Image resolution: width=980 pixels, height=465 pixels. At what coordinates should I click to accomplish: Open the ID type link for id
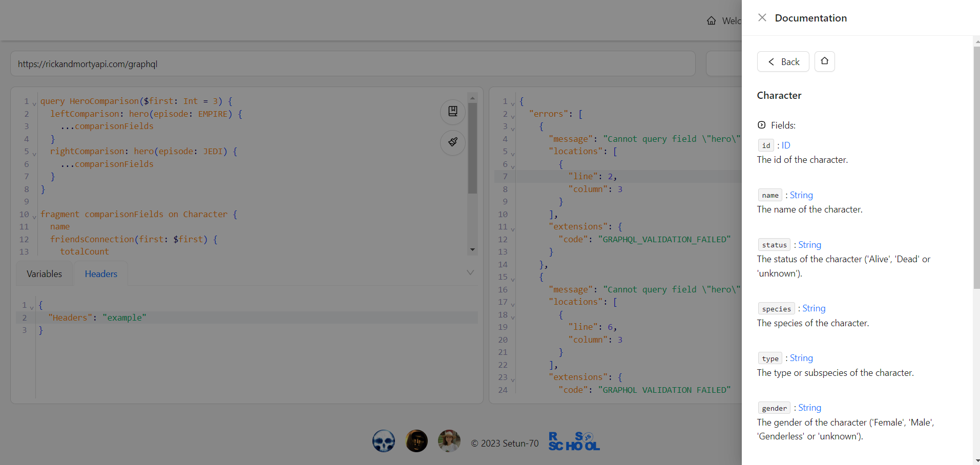[x=786, y=145]
